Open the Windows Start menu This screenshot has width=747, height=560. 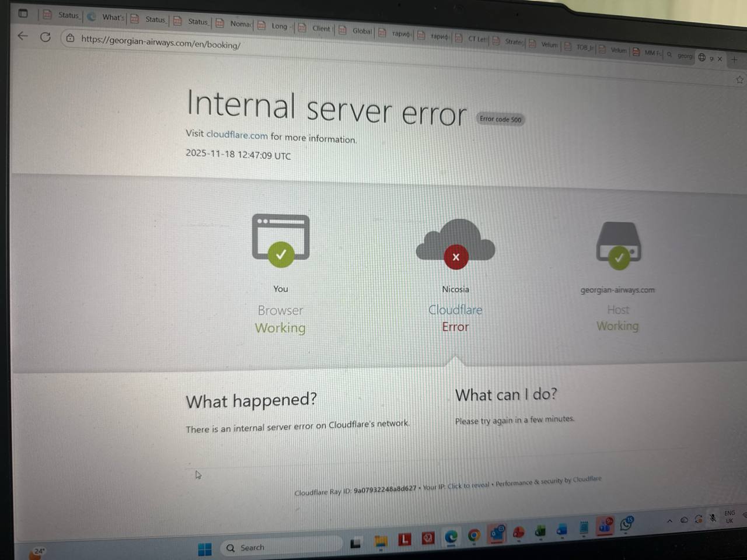click(205, 549)
